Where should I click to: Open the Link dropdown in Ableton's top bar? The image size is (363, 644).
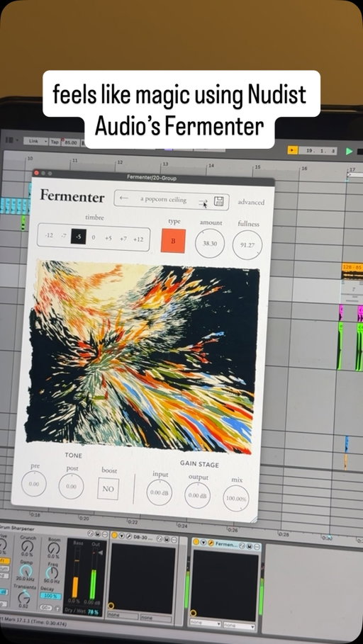click(x=35, y=141)
